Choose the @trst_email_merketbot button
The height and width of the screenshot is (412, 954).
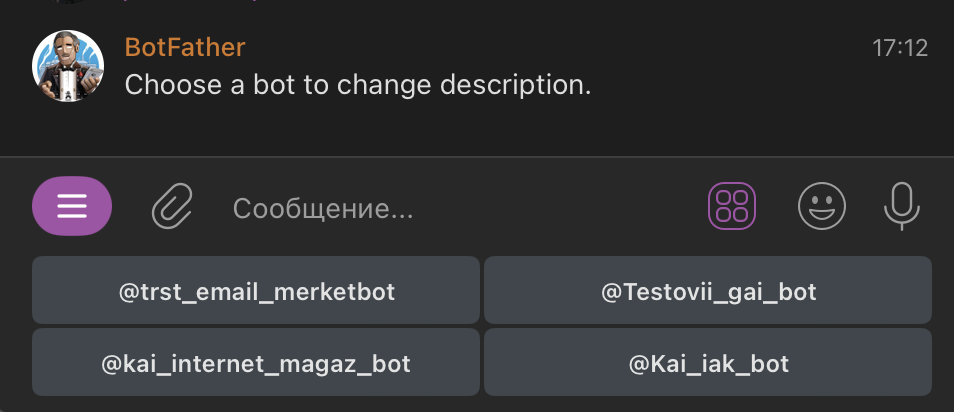tap(256, 292)
